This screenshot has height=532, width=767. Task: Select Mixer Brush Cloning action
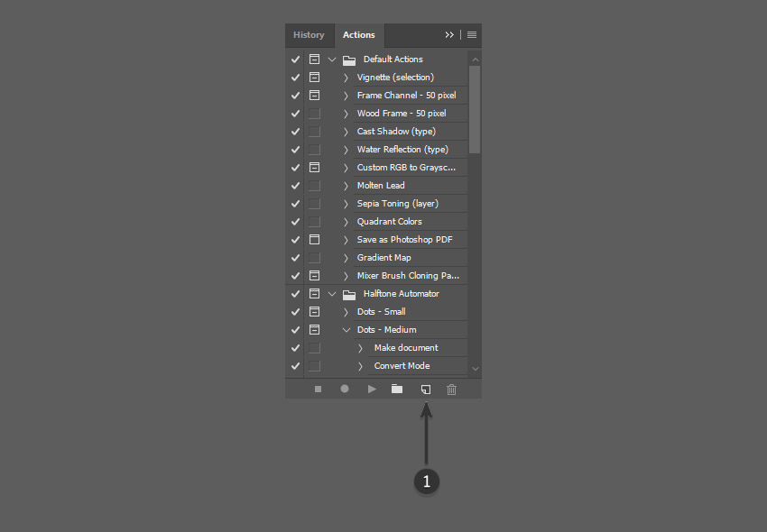point(408,276)
